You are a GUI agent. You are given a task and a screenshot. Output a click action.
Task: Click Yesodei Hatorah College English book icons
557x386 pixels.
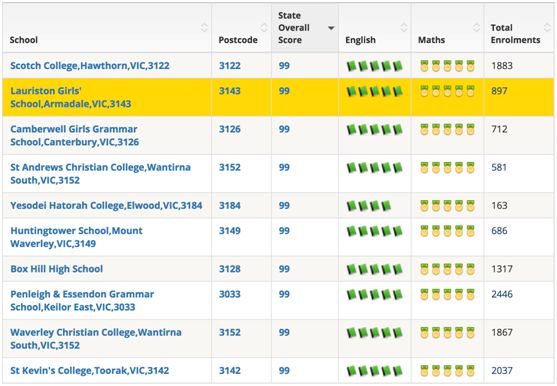(369, 206)
